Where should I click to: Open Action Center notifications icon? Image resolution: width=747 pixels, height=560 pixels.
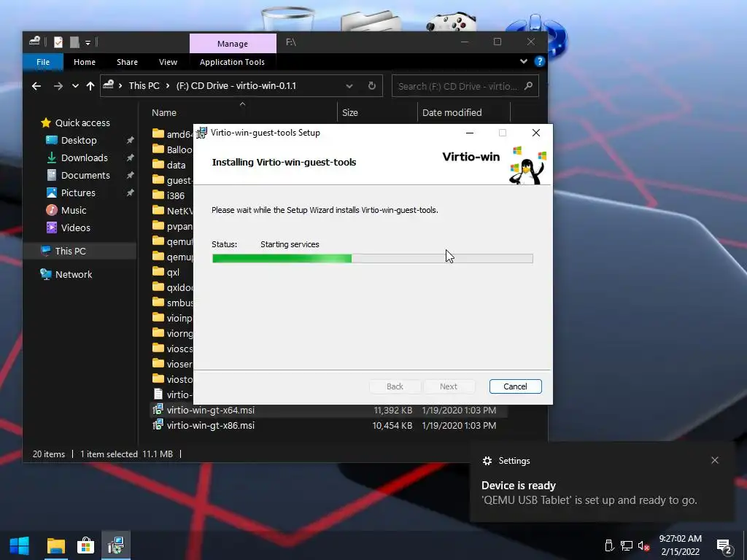pos(724,546)
